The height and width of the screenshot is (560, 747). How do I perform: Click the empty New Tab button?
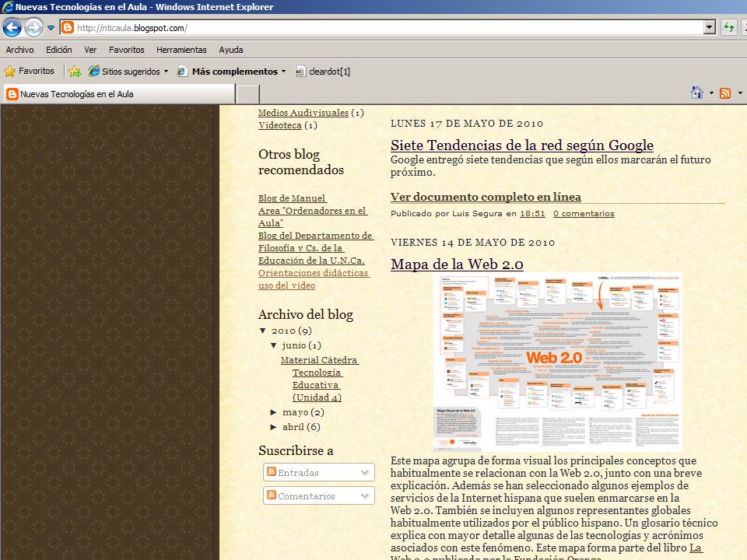pos(247,94)
